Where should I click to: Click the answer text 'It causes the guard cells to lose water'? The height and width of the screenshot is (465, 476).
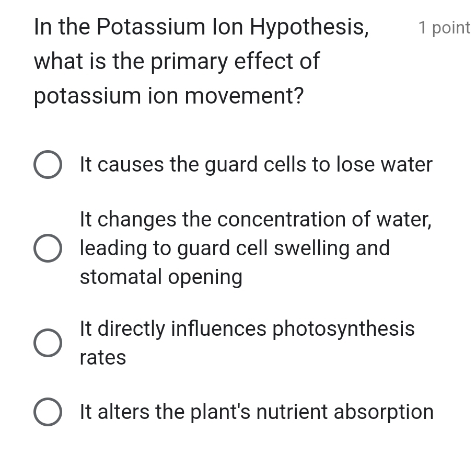pos(256,164)
